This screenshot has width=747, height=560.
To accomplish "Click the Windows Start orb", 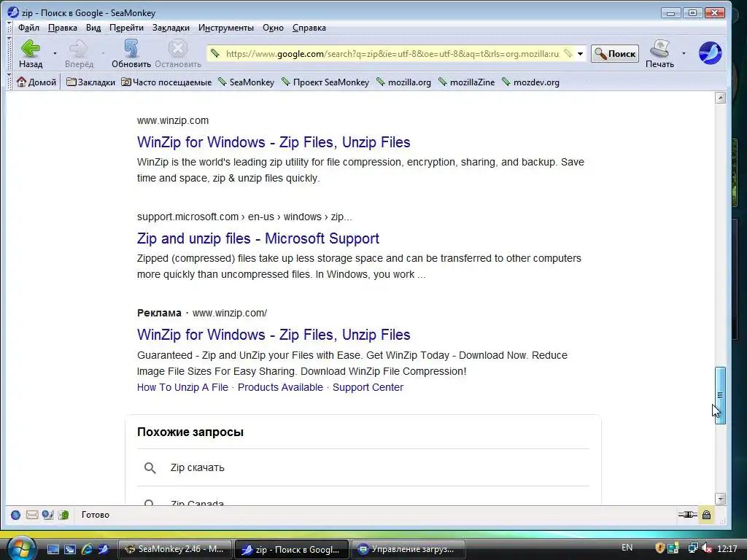I will (x=21, y=548).
